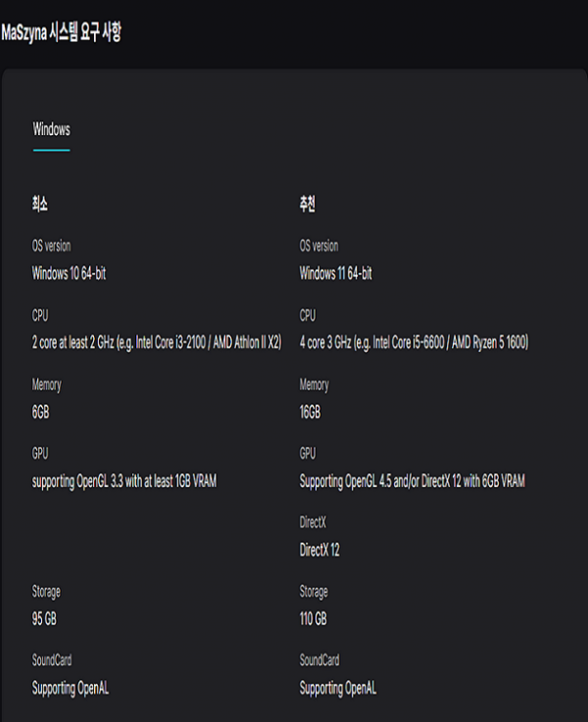Click Supporting OpenAL under 최소 column
Image resolution: width=588 pixels, height=722 pixels.
tap(71, 688)
